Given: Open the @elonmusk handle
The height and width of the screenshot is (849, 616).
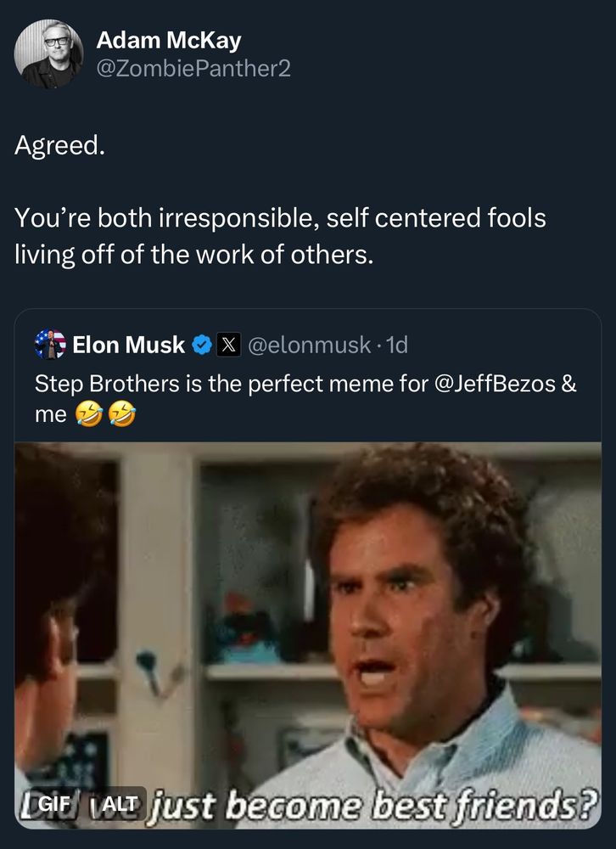Looking at the screenshot, I should tap(309, 345).
